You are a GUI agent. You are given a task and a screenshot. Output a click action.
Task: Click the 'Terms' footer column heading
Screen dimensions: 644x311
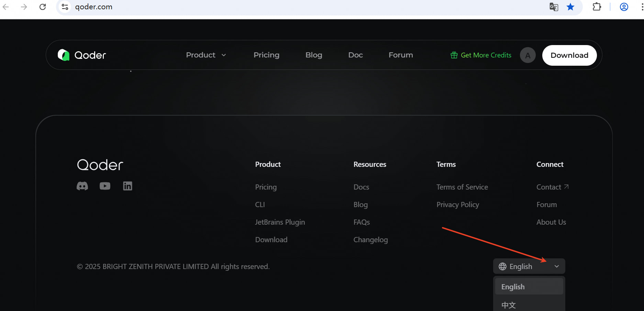[446, 164]
